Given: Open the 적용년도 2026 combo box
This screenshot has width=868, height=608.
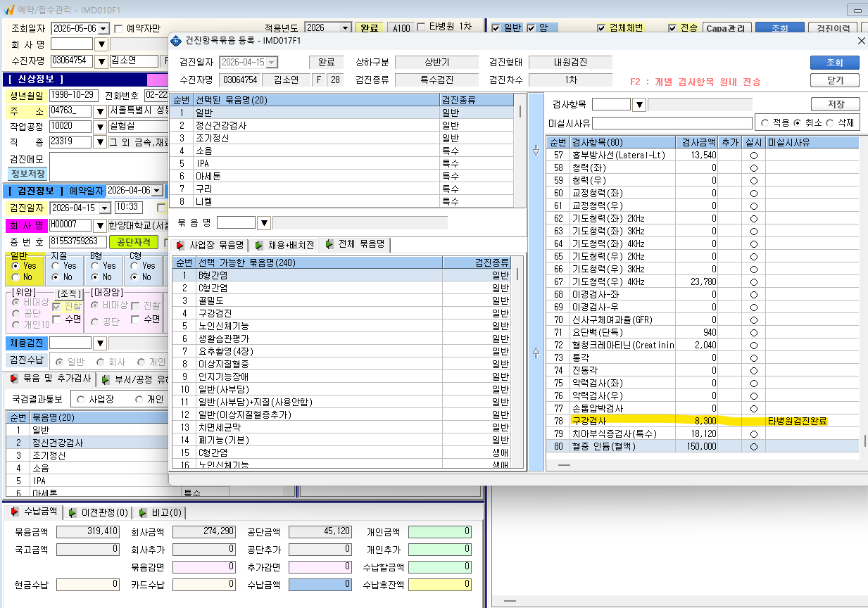Looking at the screenshot, I should (328, 27).
